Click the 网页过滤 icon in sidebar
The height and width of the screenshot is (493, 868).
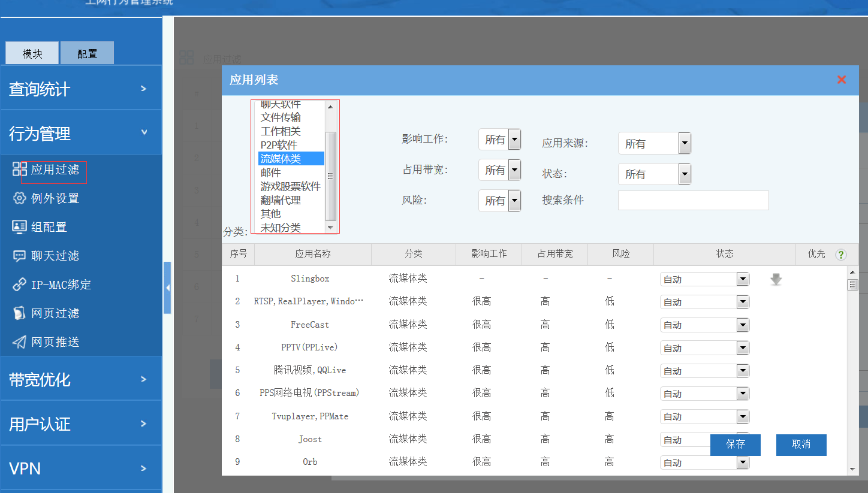[20, 313]
